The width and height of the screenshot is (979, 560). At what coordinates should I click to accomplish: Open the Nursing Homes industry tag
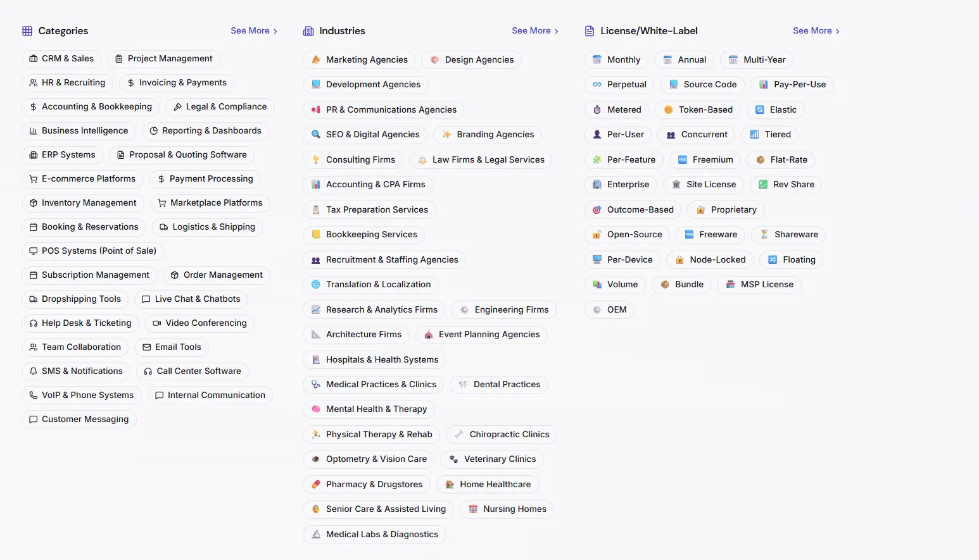(507, 509)
